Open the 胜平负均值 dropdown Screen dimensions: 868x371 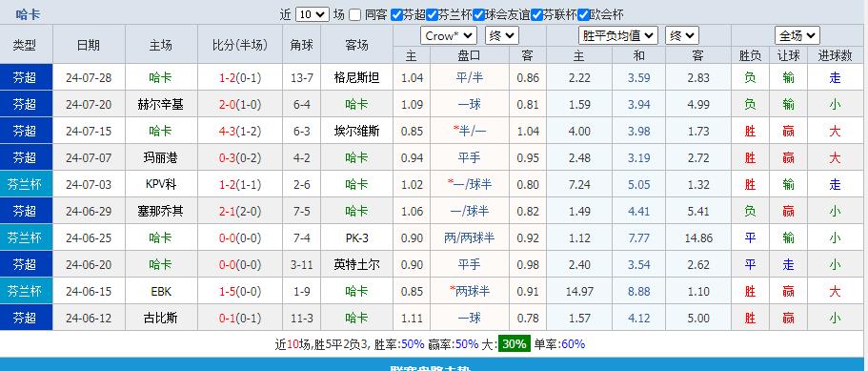click(617, 36)
